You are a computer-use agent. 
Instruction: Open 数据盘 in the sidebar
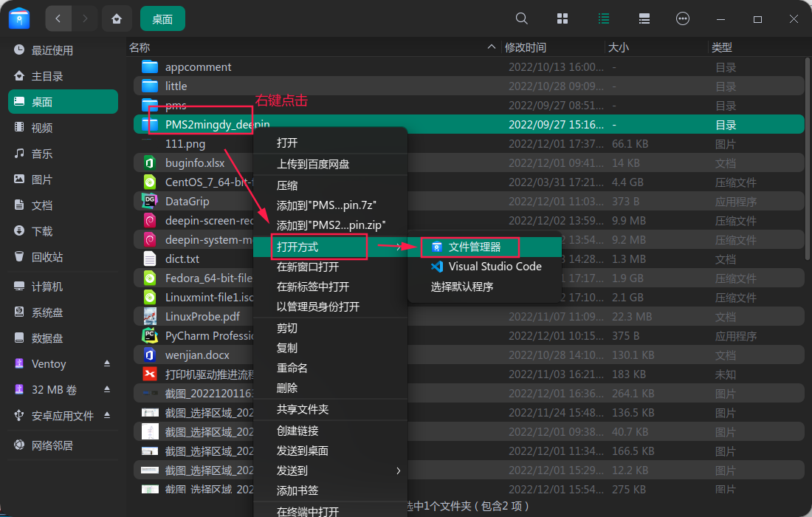click(x=63, y=338)
